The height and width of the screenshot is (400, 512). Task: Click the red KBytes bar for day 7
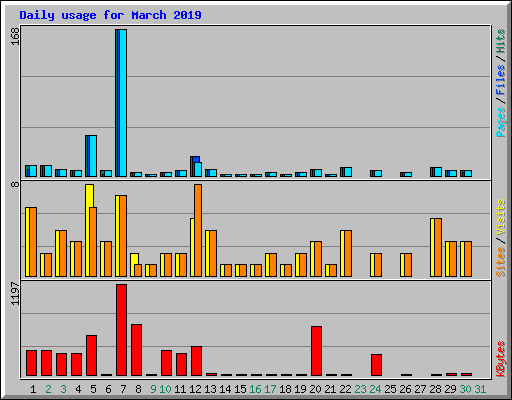(x=121, y=330)
